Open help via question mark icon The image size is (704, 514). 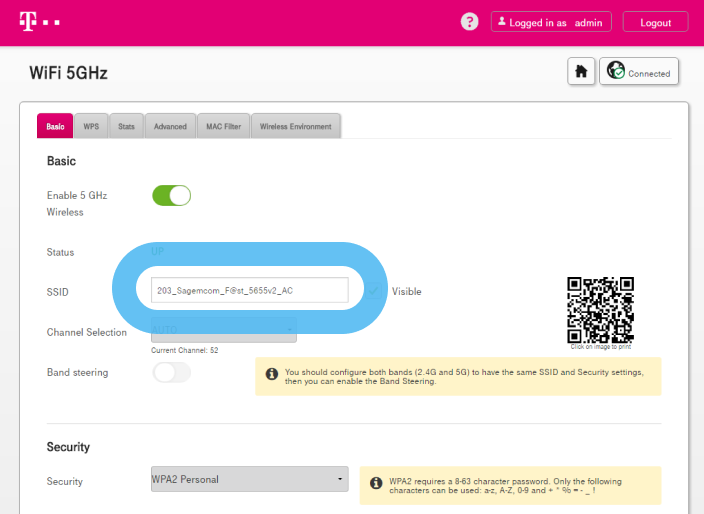469,22
